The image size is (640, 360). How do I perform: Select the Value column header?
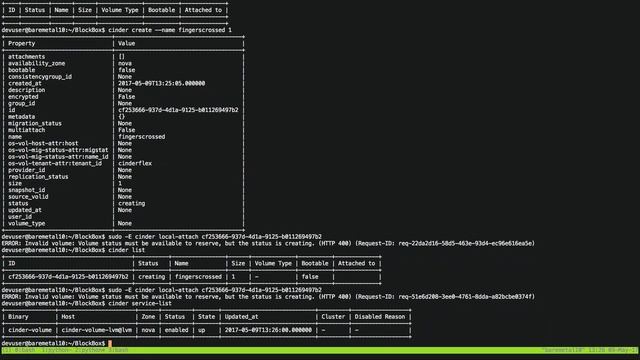click(x=127, y=44)
